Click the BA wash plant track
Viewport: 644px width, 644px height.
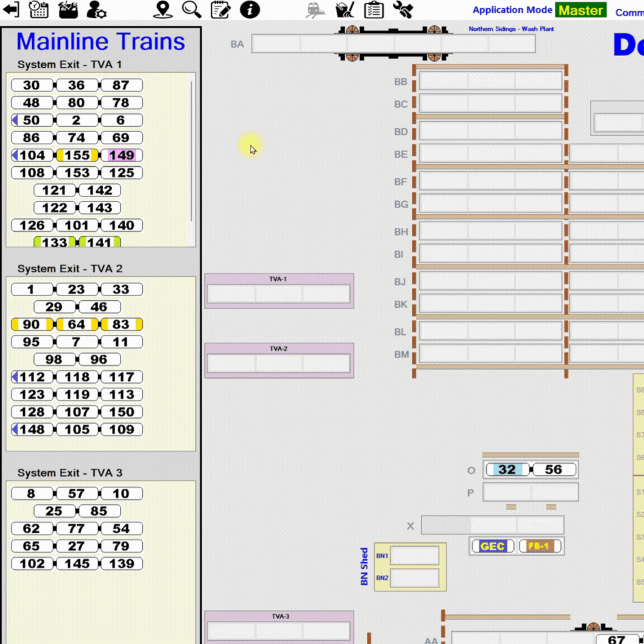click(393, 44)
